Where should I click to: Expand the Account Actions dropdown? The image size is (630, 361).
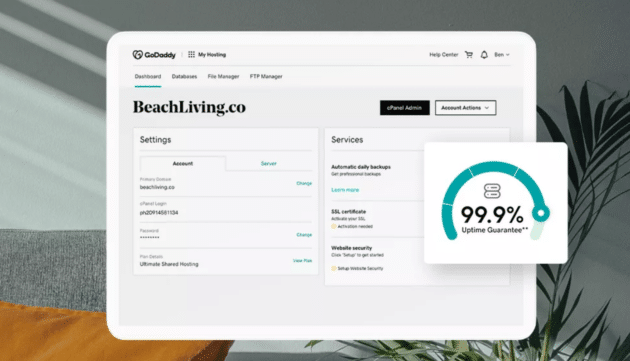point(465,108)
